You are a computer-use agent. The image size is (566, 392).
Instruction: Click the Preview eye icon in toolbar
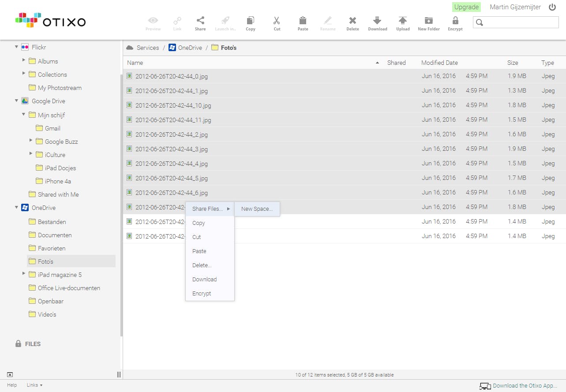click(153, 20)
